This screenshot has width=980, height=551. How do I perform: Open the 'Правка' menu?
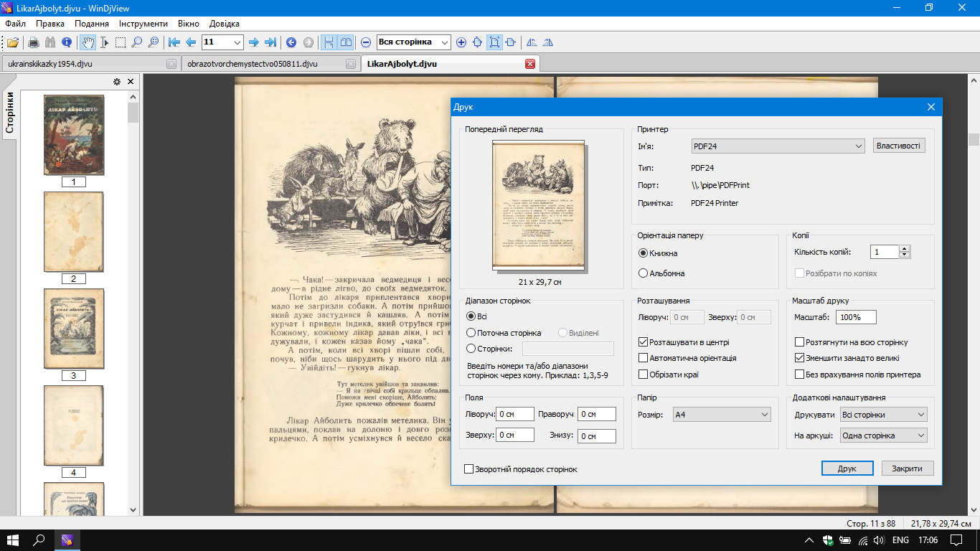tap(50, 24)
